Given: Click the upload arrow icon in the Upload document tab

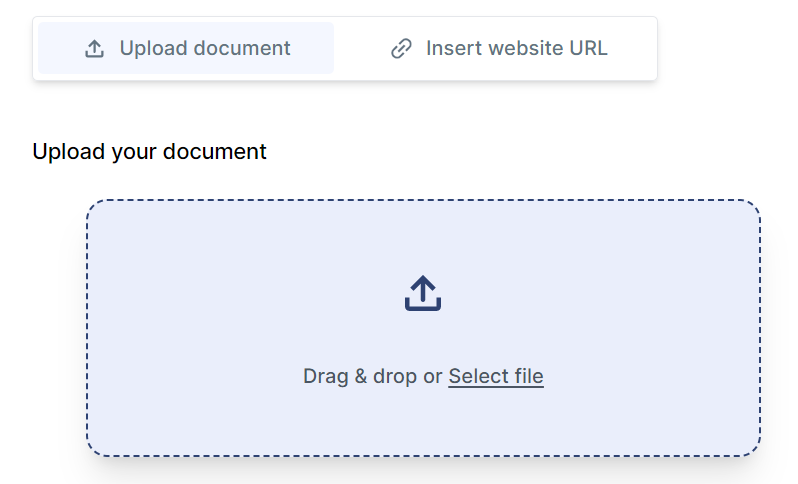Looking at the screenshot, I should pyautogui.click(x=94, y=49).
